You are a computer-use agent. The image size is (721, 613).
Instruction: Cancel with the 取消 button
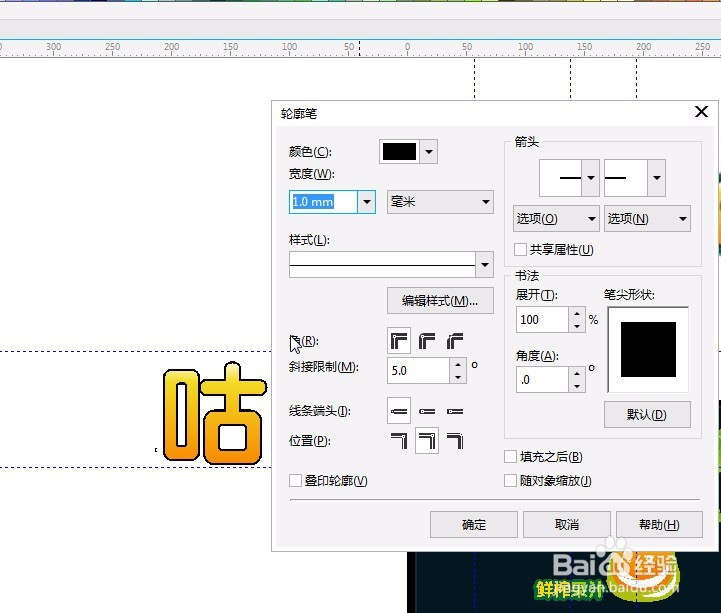pyautogui.click(x=566, y=524)
